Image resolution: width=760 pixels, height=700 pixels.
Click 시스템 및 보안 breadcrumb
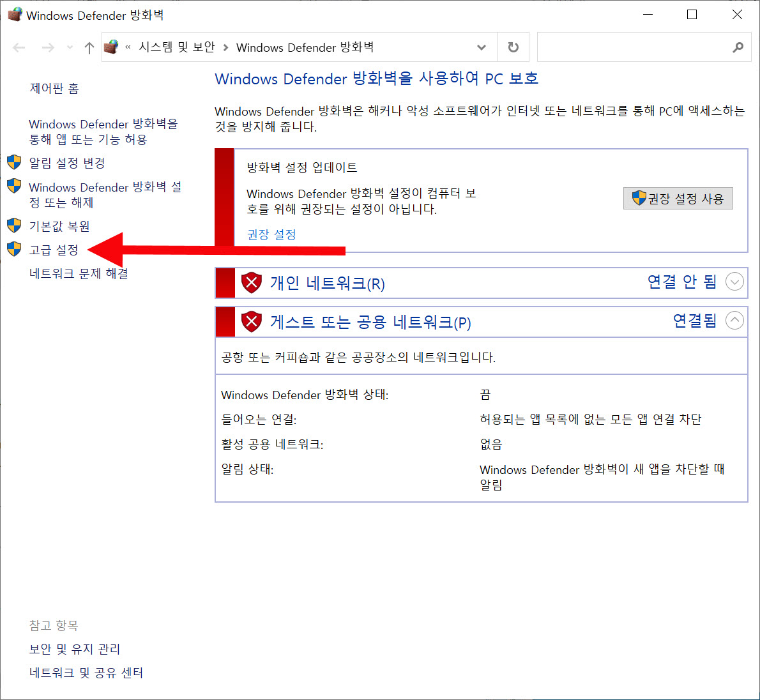(177, 47)
